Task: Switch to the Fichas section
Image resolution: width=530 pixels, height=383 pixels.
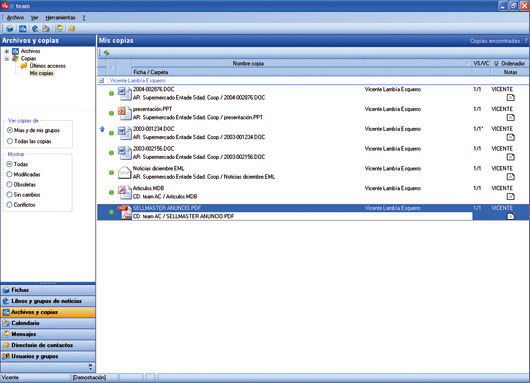Action: tap(48, 290)
